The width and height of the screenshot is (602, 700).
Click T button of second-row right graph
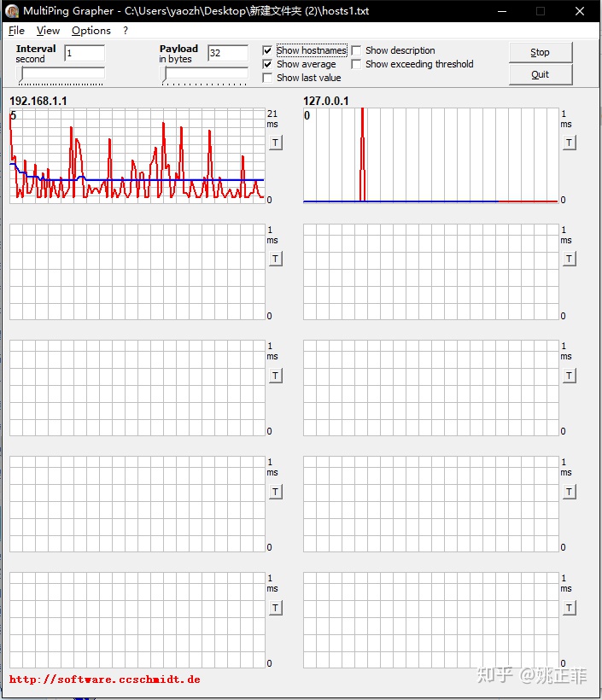tap(569, 259)
